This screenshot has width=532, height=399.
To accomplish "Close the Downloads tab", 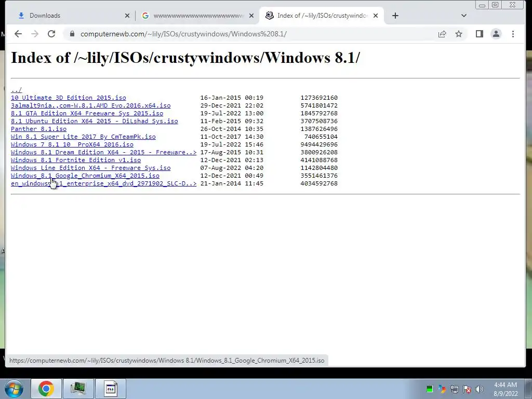I will (x=127, y=16).
